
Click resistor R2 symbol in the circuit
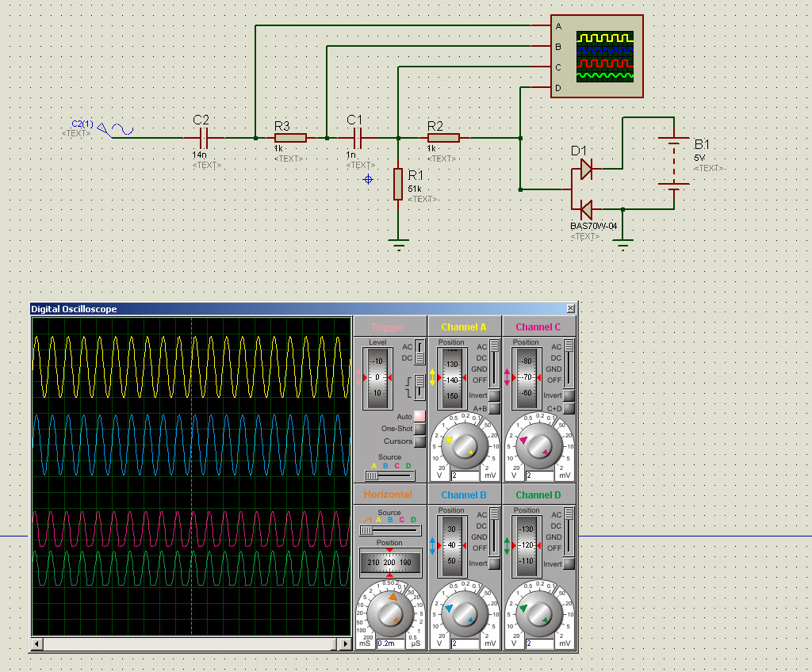[x=442, y=138]
